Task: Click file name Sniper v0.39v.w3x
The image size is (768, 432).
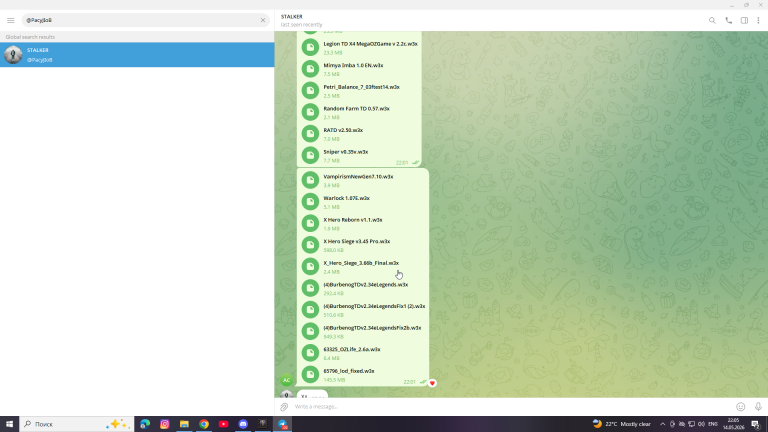Action: (x=345, y=152)
